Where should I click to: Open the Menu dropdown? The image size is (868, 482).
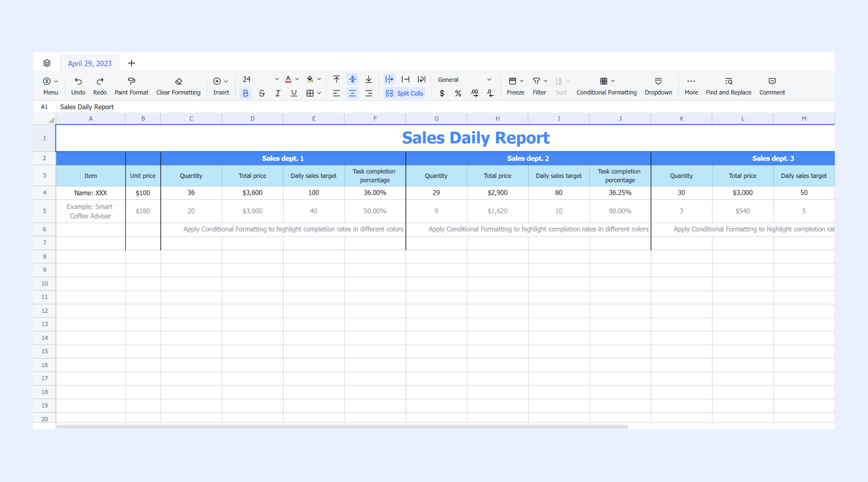click(x=51, y=86)
